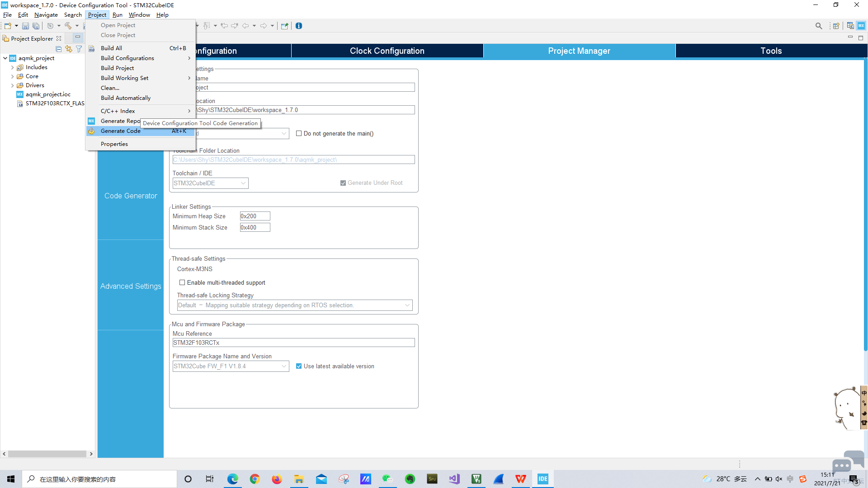
Task: Open the WPS Office taskbar icon
Action: click(x=521, y=479)
